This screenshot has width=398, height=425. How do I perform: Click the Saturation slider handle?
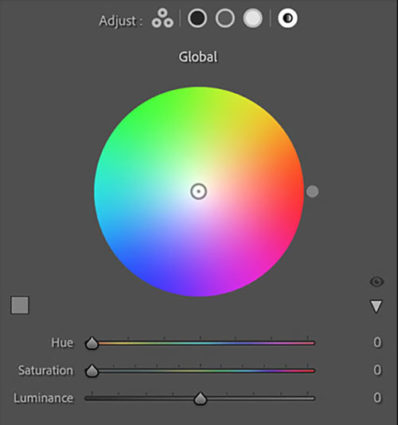[92, 371]
